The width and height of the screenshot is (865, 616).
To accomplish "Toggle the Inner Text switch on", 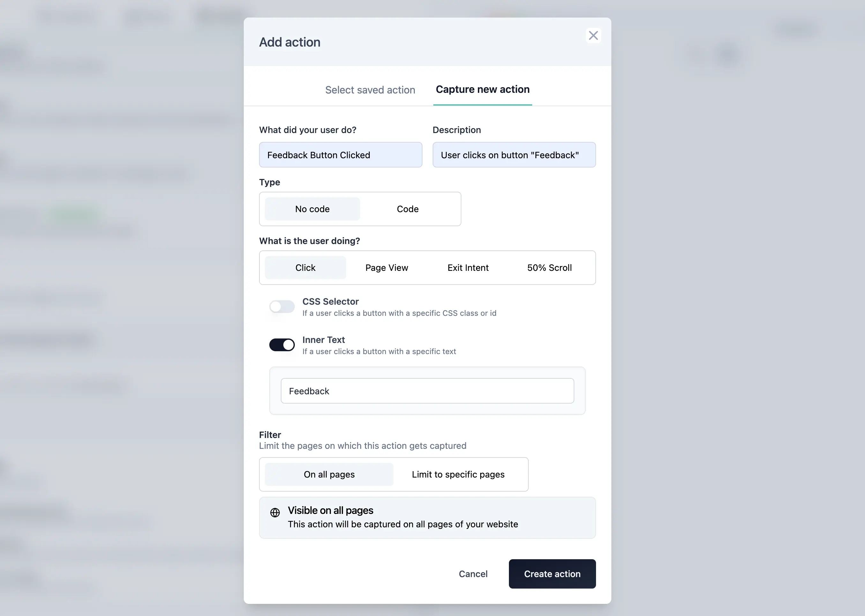I will [281, 344].
